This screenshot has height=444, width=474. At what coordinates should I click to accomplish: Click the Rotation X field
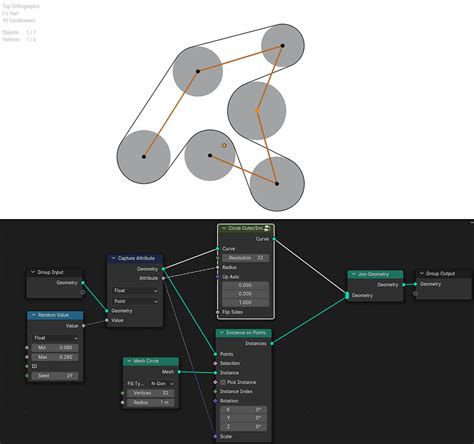243,409
